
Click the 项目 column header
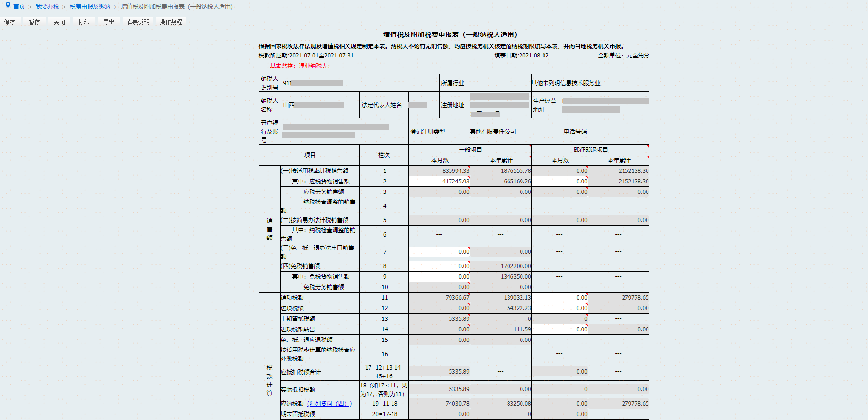tap(310, 155)
